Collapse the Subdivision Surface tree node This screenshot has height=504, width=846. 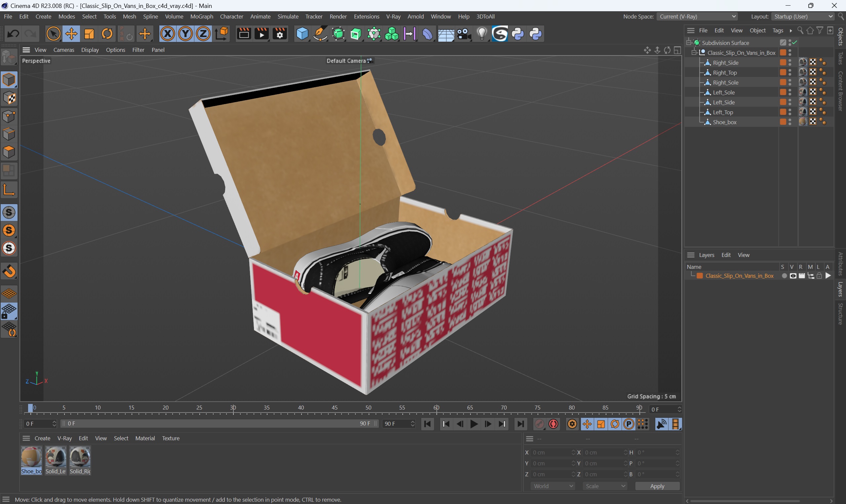tap(689, 43)
